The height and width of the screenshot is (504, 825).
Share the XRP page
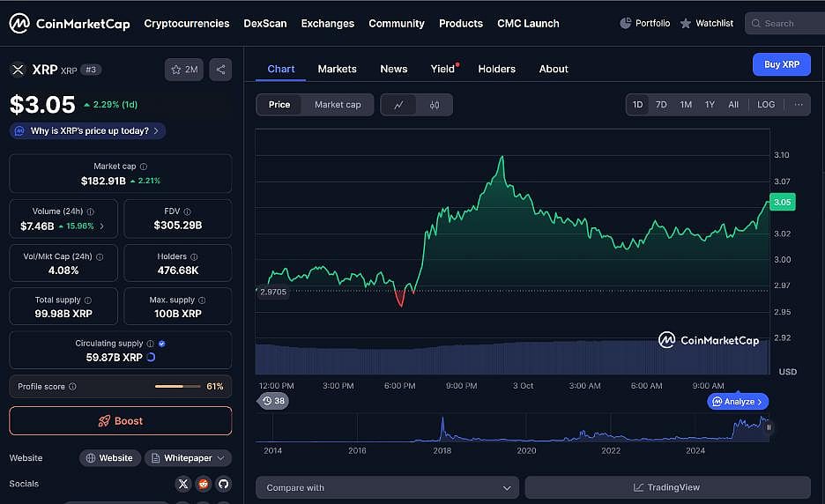[220, 70]
